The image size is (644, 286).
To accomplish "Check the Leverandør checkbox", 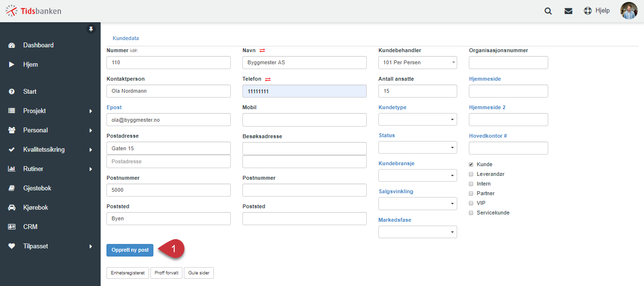I will tap(471, 174).
